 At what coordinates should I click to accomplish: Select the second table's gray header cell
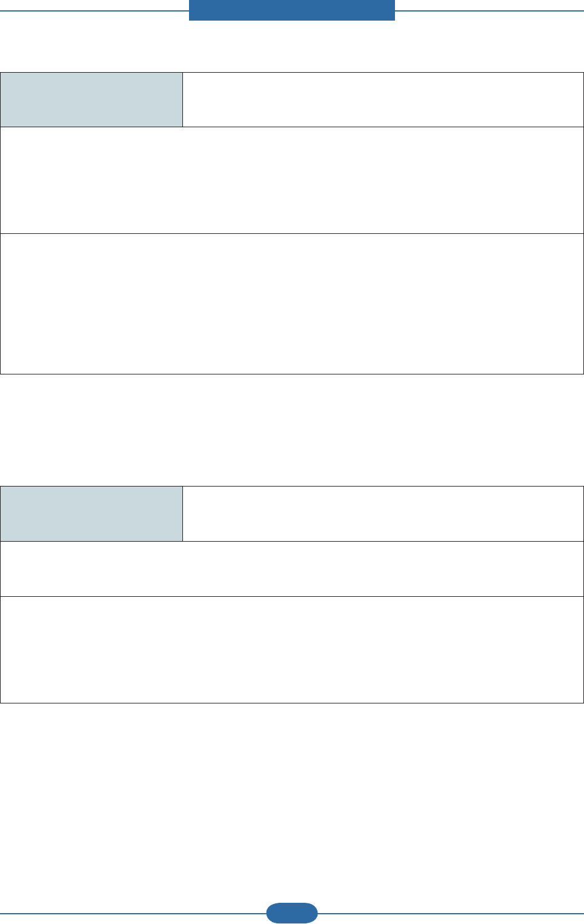pyautogui.click(x=91, y=513)
